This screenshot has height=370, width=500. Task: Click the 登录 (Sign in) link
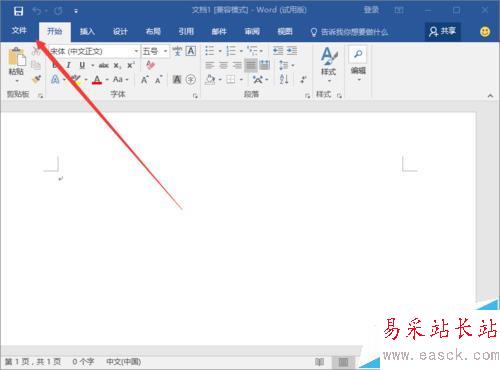(371, 10)
